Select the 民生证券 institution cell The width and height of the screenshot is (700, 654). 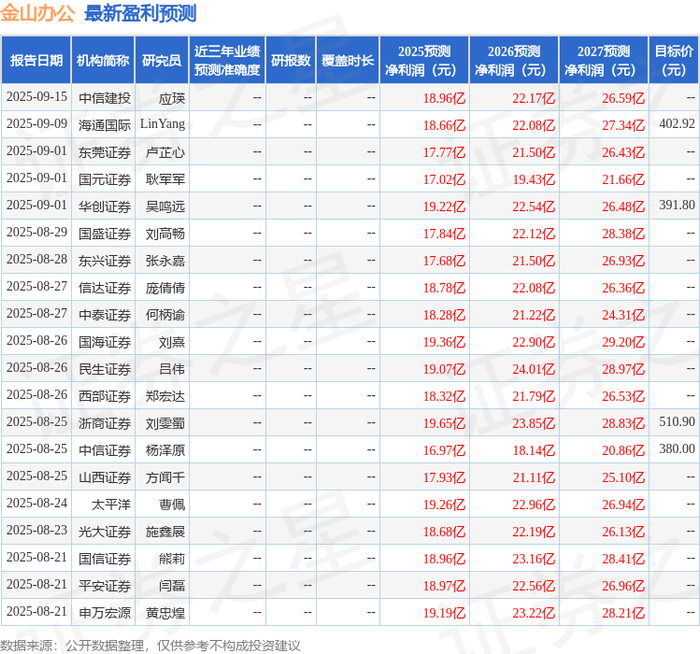point(104,369)
